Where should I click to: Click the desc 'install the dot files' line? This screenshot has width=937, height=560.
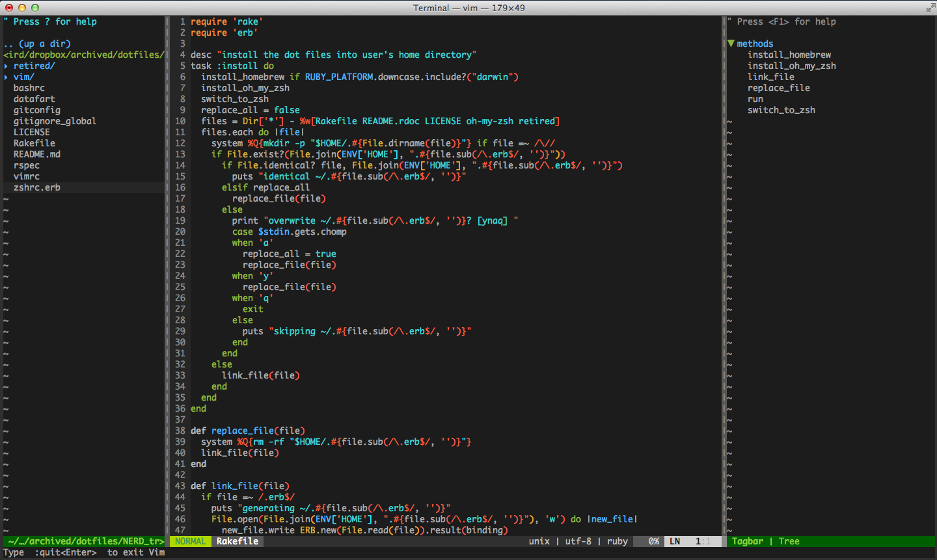[334, 55]
